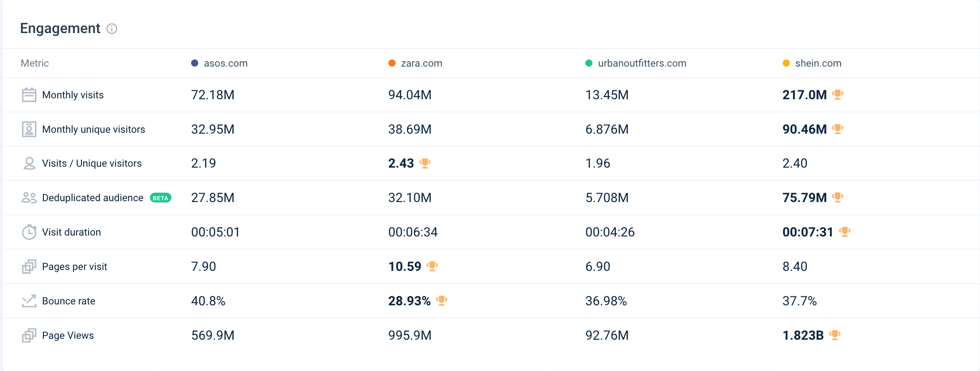Click the 36.98% bounce rate value
Screen dimensions: 980x371
(x=606, y=301)
